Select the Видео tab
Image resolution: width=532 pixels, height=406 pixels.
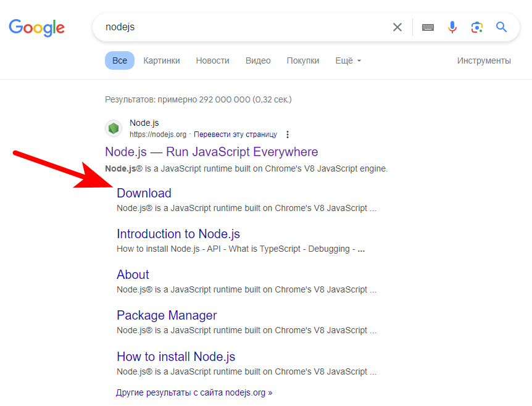258,60
